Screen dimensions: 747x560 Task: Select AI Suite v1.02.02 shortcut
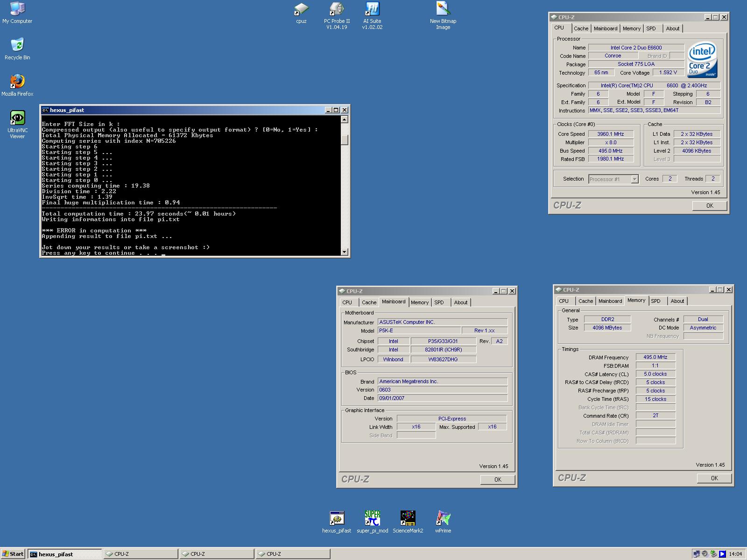coord(372,15)
